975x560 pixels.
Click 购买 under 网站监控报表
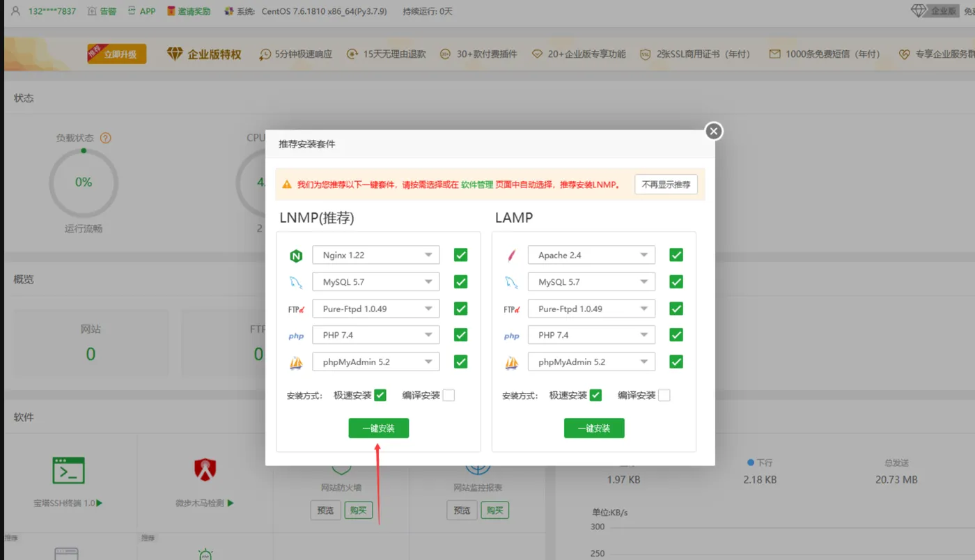tap(495, 511)
